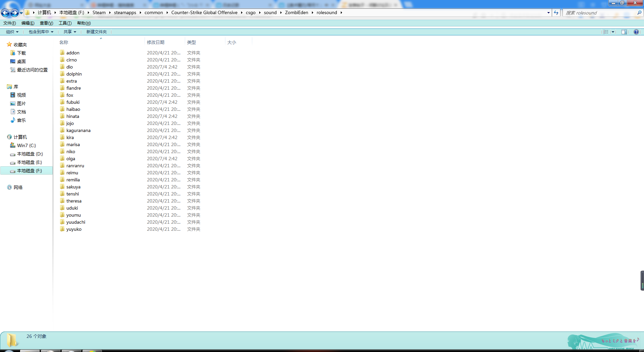Click the refresh icon beside address bar
This screenshot has width=644, height=352.
pyautogui.click(x=556, y=13)
